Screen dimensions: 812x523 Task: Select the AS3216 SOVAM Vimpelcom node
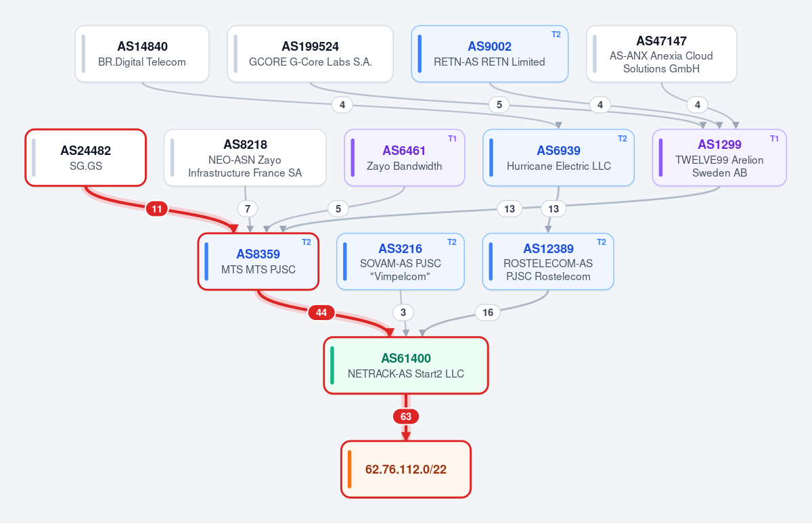(x=401, y=261)
